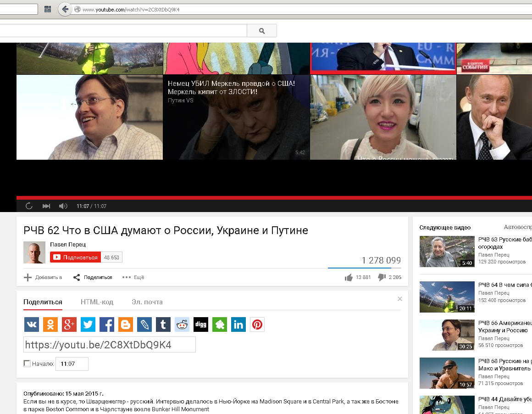
Task: Click РЧВ 64 В чем сила title
Action: pos(505,285)
